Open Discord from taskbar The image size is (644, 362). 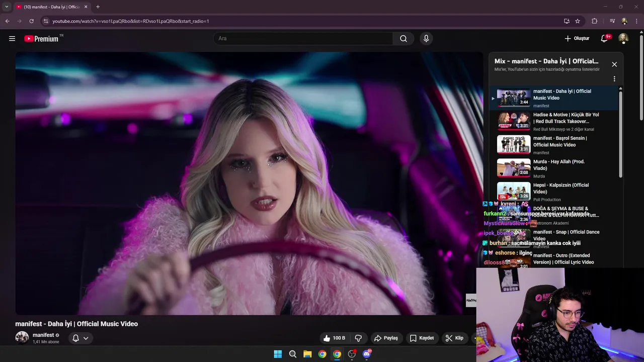pyautogui.click(x=367, y=354)
